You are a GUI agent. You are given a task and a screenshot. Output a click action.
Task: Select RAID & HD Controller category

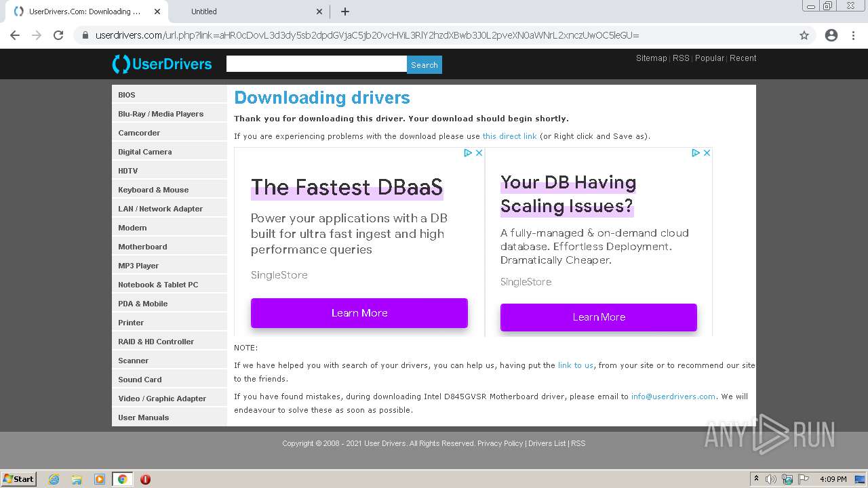tap(170, 342)
